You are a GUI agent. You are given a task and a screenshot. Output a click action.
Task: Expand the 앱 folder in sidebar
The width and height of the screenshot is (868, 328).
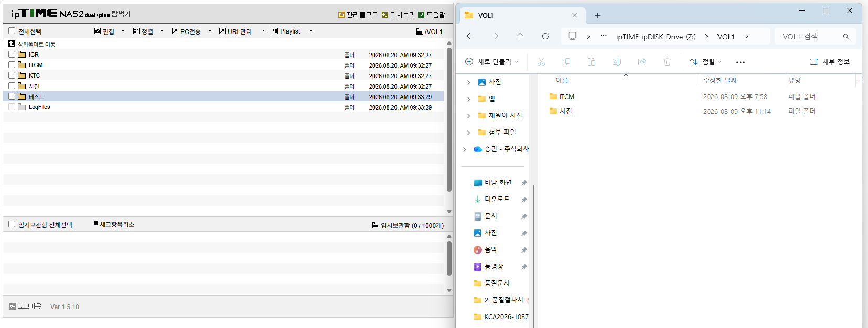(468, 99)
